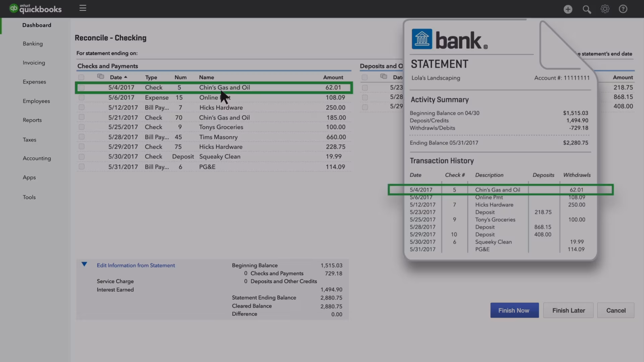This screenshot has height=362, width=644.
Task: Click the 5/12/2017 date in checks table
Action: (x=123, y=107)
